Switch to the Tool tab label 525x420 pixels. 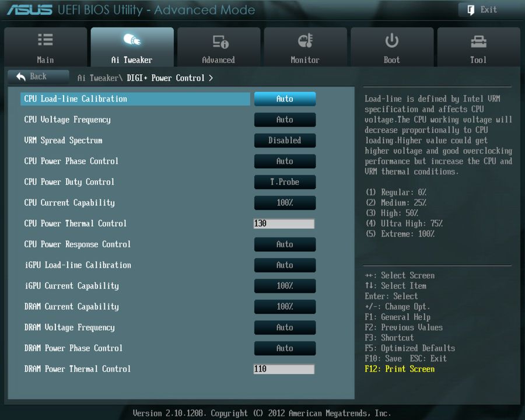point(478,60)
